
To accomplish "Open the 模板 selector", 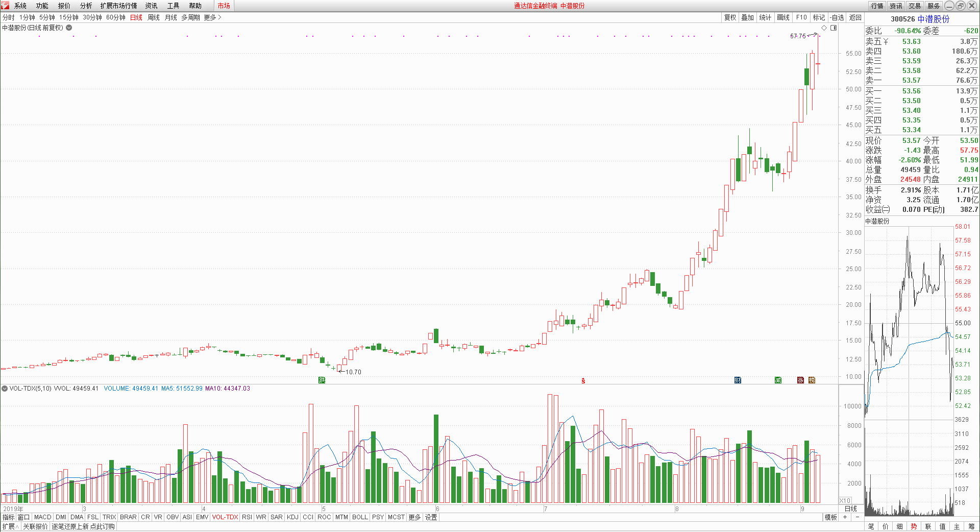I will point(831,517).
